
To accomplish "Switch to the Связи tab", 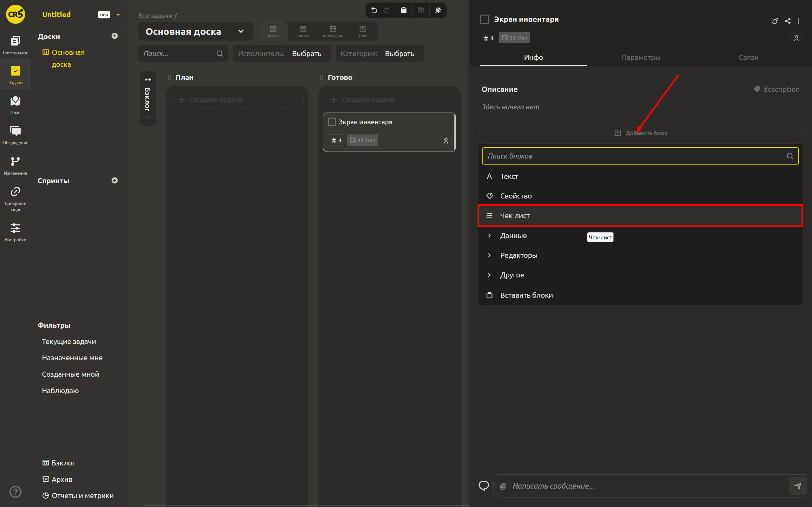I will pyautogui.click(x=748, y=57).
